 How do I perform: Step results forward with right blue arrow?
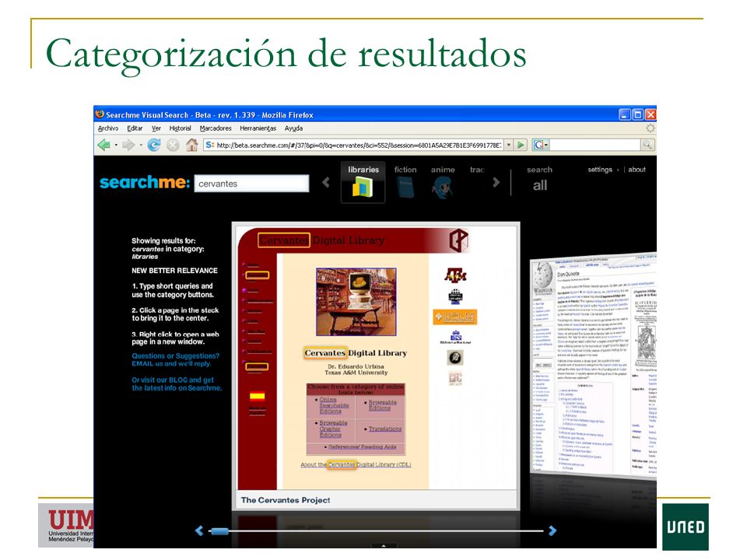pyautogui.click(x=552, y=530)
